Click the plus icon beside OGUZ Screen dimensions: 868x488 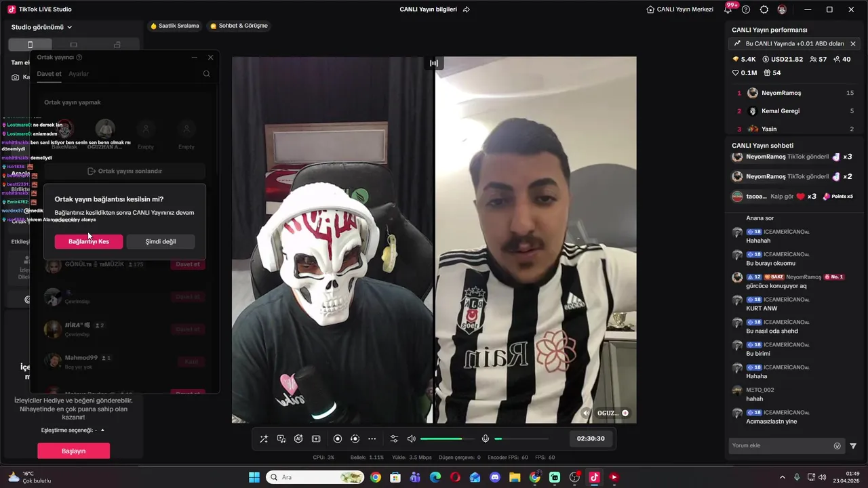pyautogui.click(x=625, y=413)
